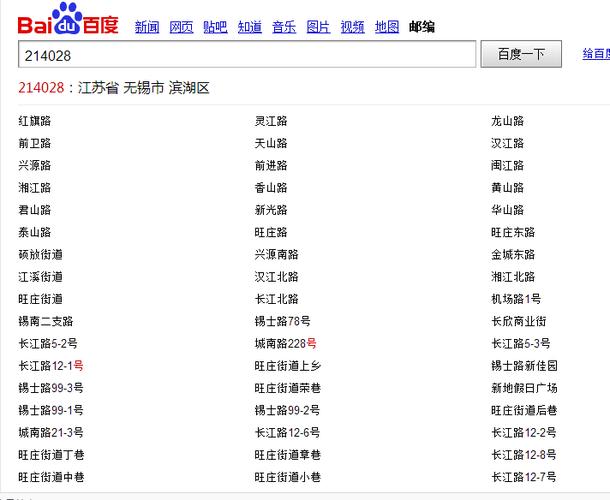This screenshot has width=610, height=500.
Task: Click the 新光路 entry
Action: tap(271, 210)
